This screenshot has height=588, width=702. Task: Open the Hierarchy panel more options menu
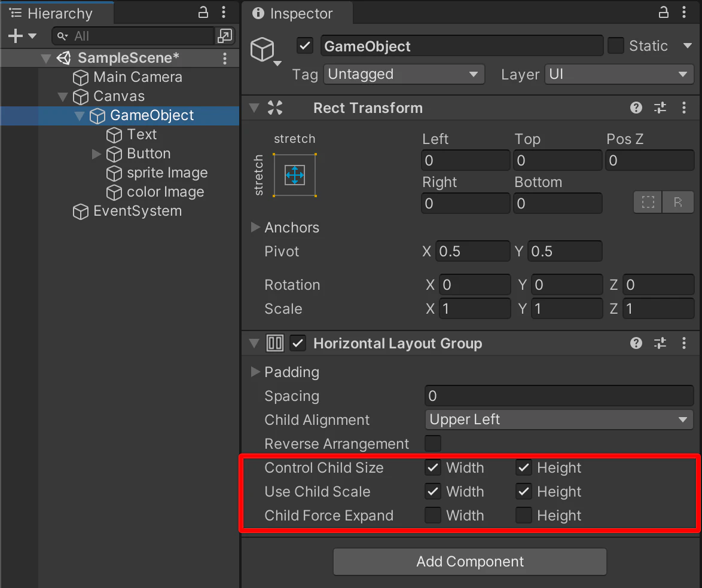[224, 12]
